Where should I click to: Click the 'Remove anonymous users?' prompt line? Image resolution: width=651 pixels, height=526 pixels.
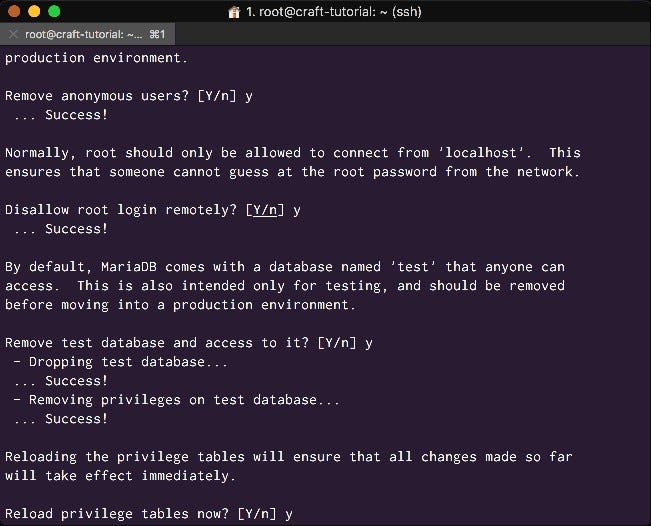[x=129, y=96]
